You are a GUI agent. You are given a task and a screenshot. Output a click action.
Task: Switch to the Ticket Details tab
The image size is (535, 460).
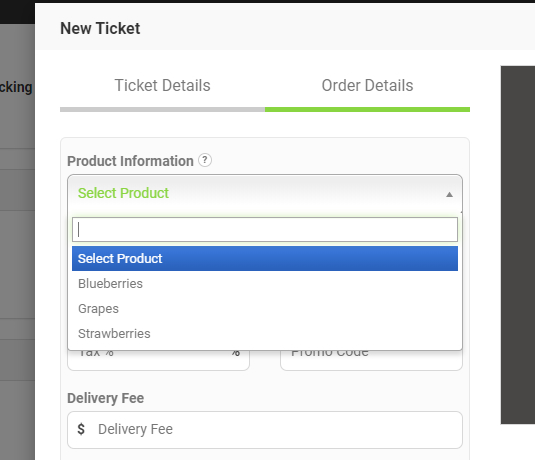[x=162, y=85]
